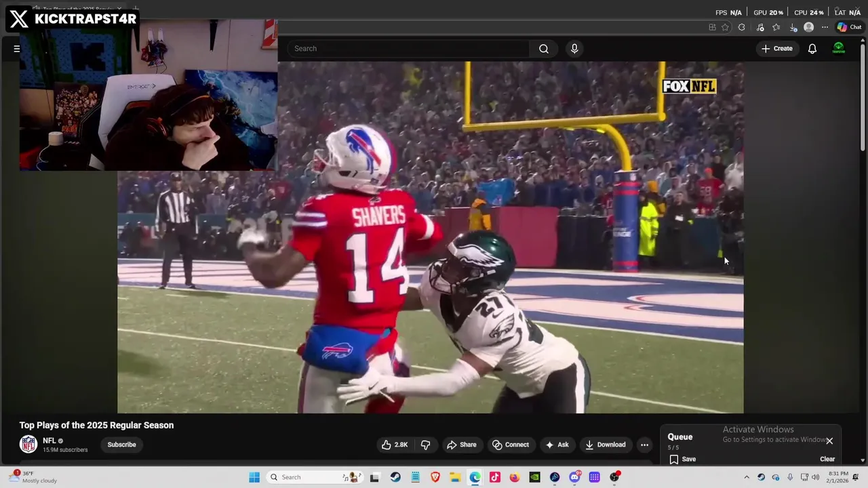868x488 pixels.
Task: Open Notepad from the taskbar
Action: pyautogui.click(x=415, y=477)
